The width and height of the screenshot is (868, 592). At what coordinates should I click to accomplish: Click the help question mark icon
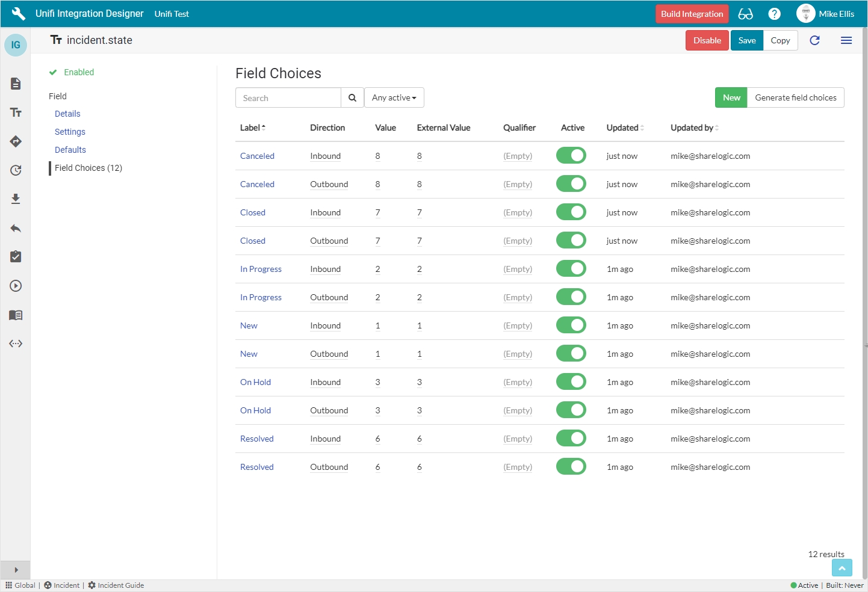(774, 14)
